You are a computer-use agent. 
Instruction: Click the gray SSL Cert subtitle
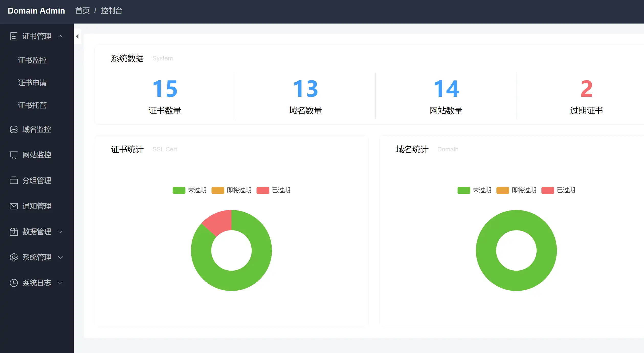pyautogui.click(x=165, y=149)
